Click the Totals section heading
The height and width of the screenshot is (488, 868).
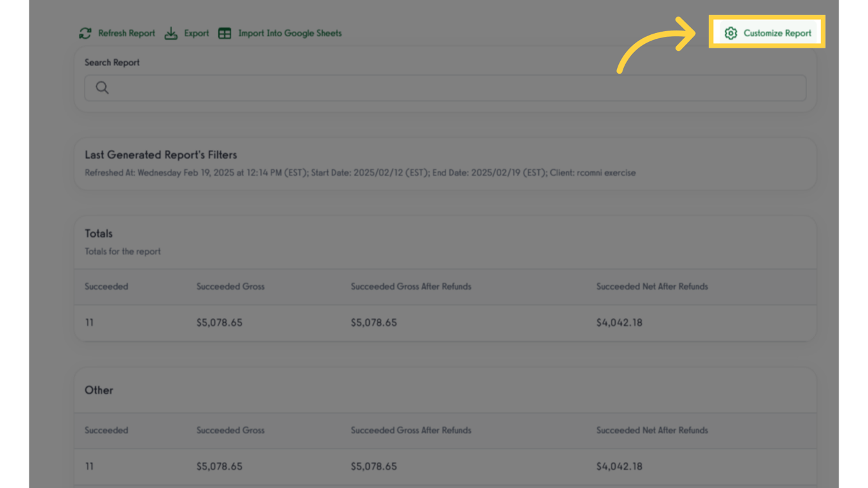(98, 234)
